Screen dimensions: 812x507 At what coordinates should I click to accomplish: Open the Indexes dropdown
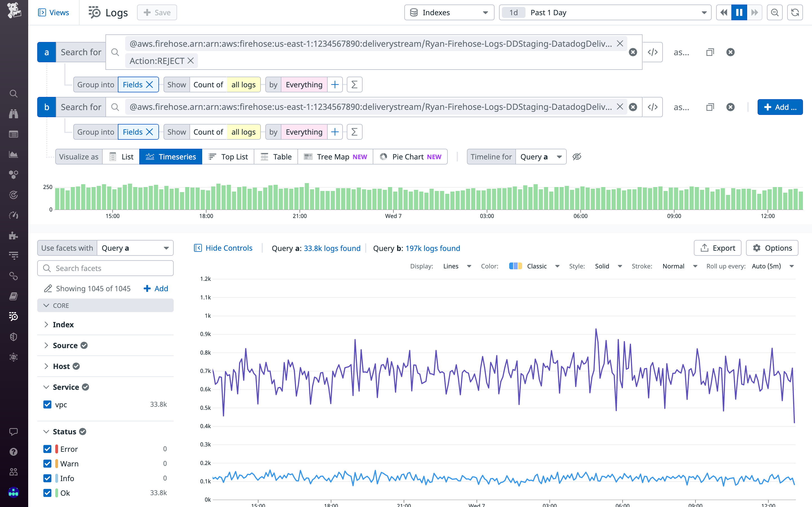tap(449, 12)
